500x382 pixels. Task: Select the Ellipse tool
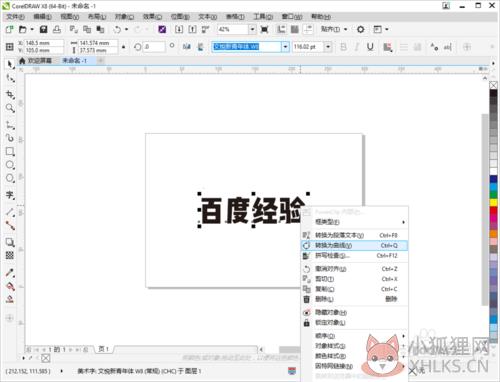(x=10, y=165)
